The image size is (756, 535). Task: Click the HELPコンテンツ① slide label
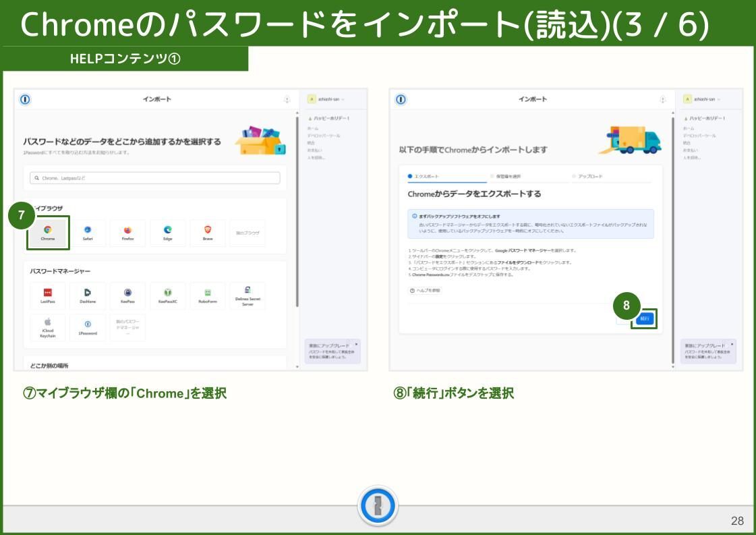pyautogui.click(x=125, y=59)
